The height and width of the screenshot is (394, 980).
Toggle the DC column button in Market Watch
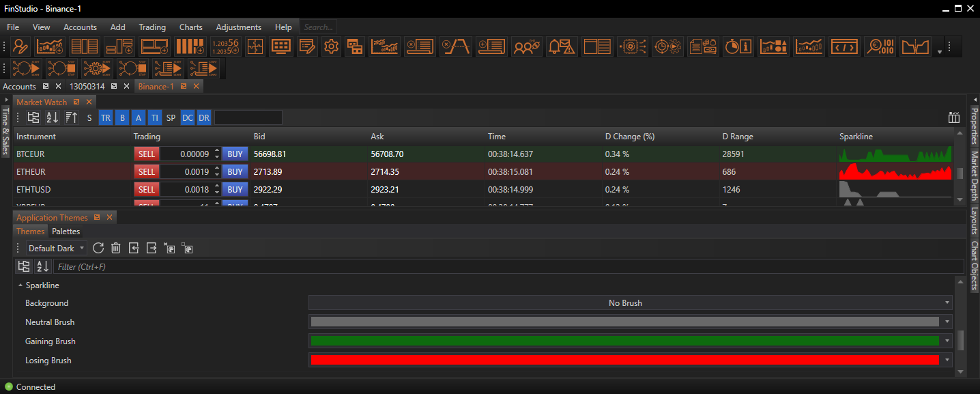pos(188,118)
